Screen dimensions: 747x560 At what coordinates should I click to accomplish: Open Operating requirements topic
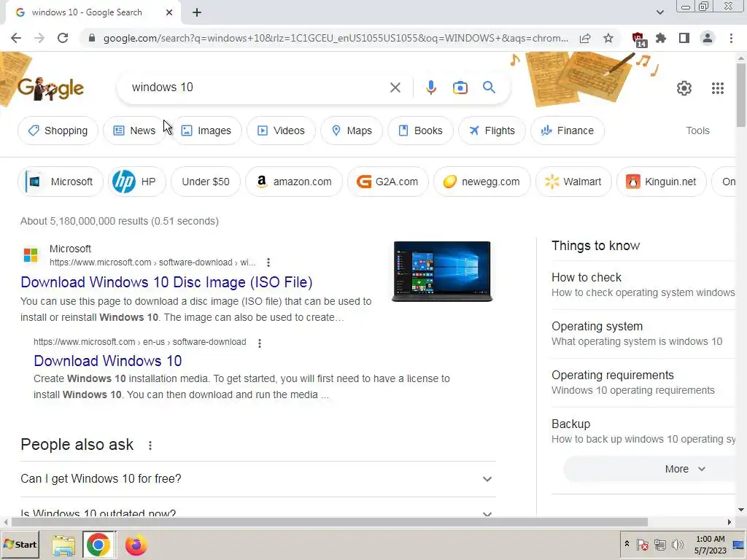[x=643, y=382]
